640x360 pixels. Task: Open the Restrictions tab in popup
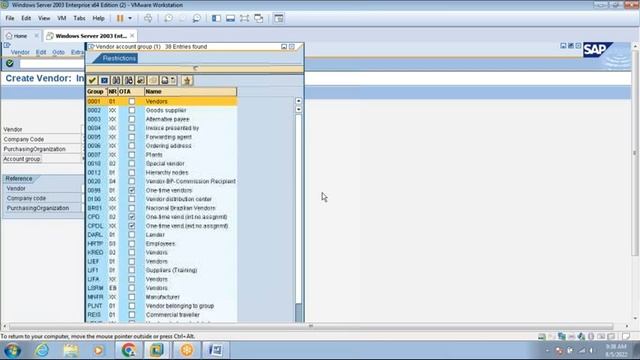coord(119,58)
